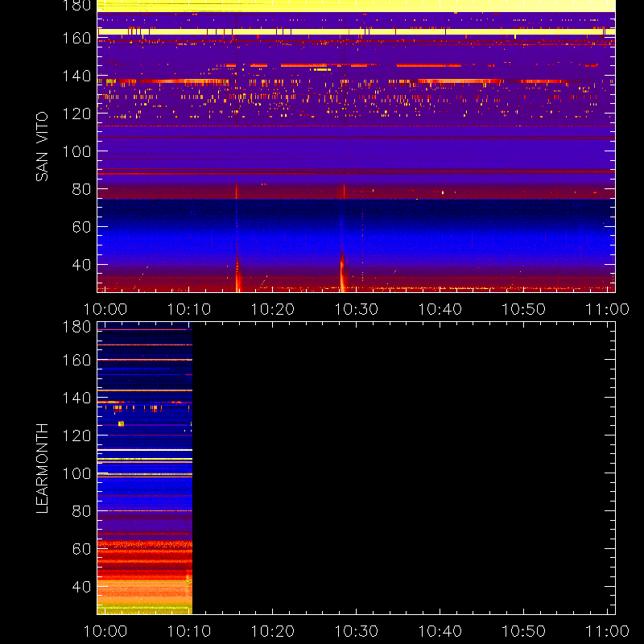Choose the 40 frequency label on Learmonth axis
644x644 pixels.
coord(82,587)
